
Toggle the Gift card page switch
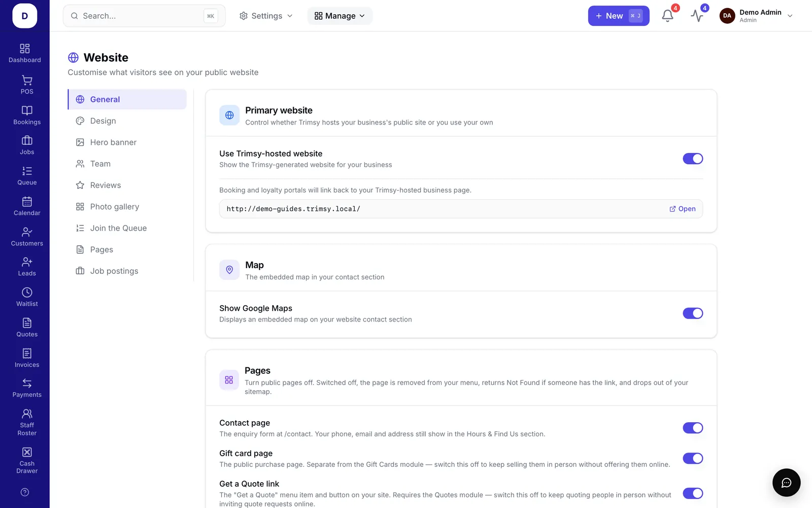[693, 459]
